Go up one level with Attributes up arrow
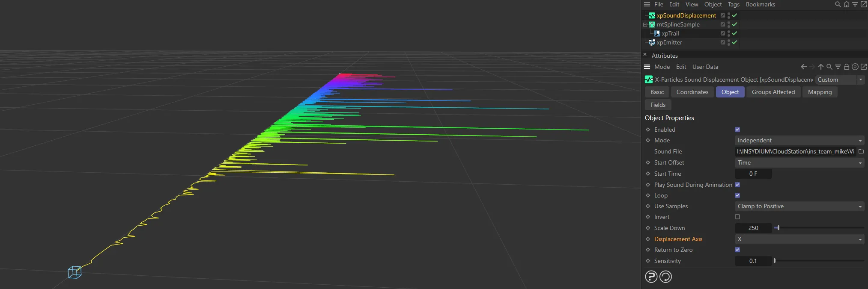The image size is (868, 289). pos(821,67)
